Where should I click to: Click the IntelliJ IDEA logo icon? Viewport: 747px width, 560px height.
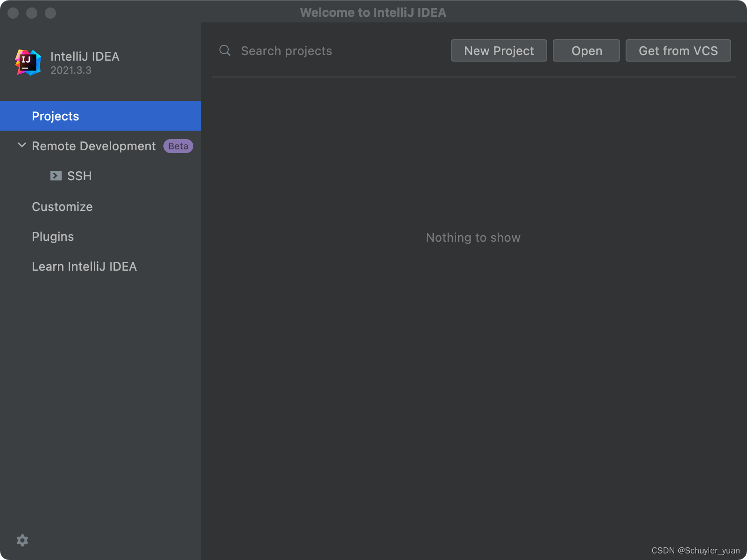click(x=28, y=63)
